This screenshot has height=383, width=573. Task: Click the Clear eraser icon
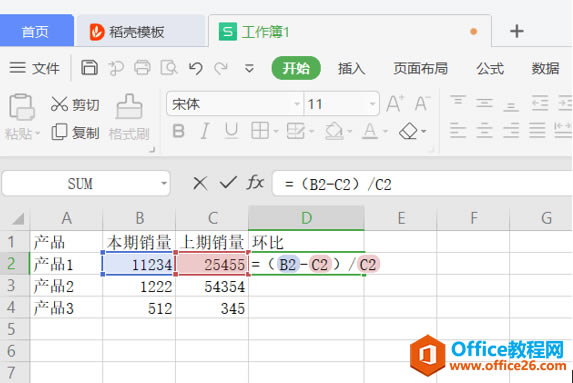pos(408,131)
